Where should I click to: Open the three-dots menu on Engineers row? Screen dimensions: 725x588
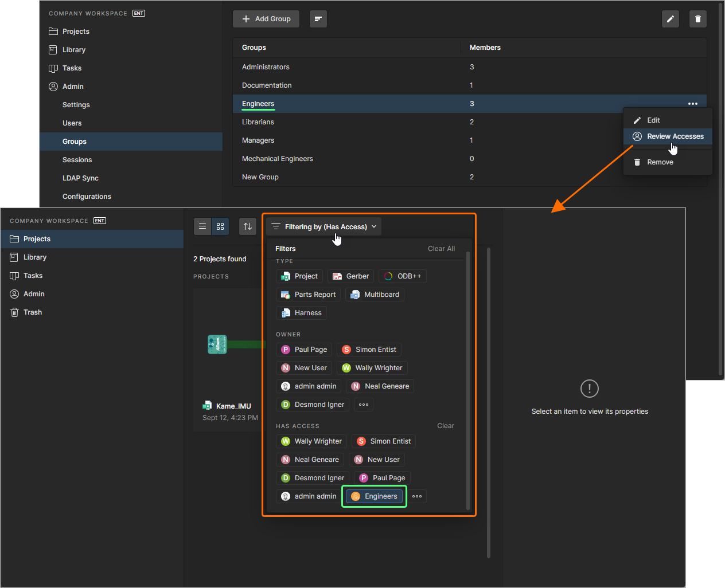tap(692, 104)
